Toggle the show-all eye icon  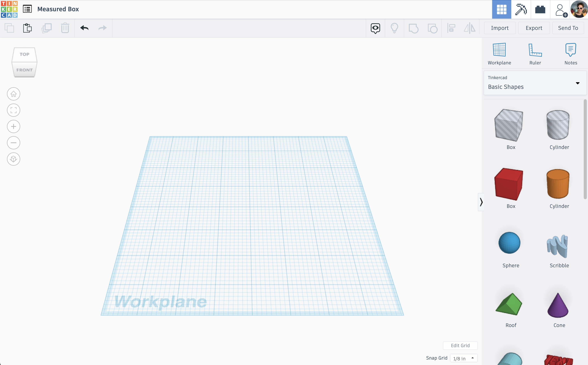pyautogui.click(x=375, y=28)
